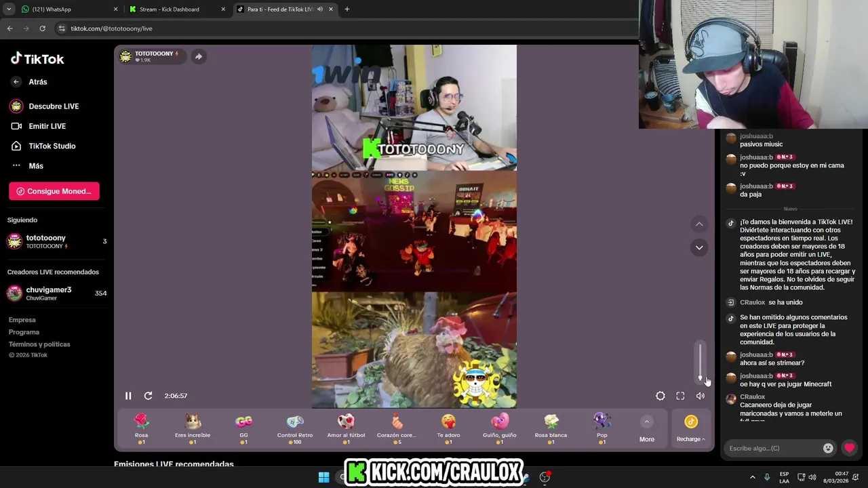Screen dimensions: 868x488
Task: Send the Eres increíble cat gift
Action: [x=193, y=428]
